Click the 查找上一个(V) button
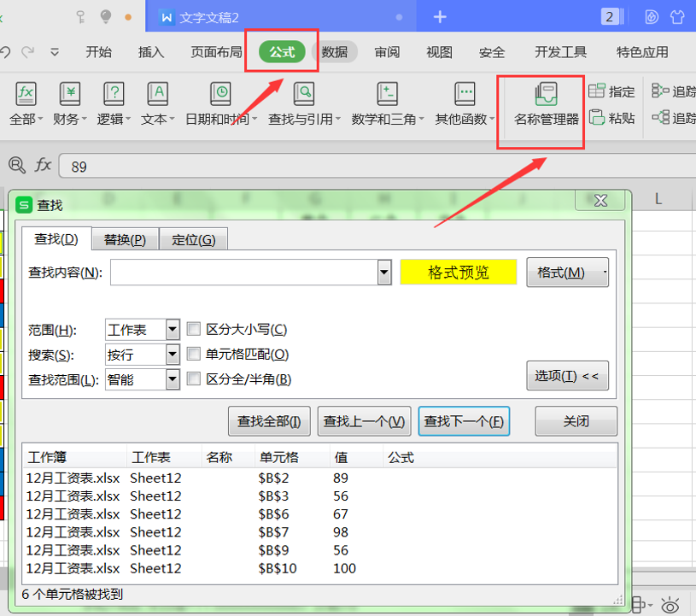The height and width of the screenshot is (616, 696). 364,421
